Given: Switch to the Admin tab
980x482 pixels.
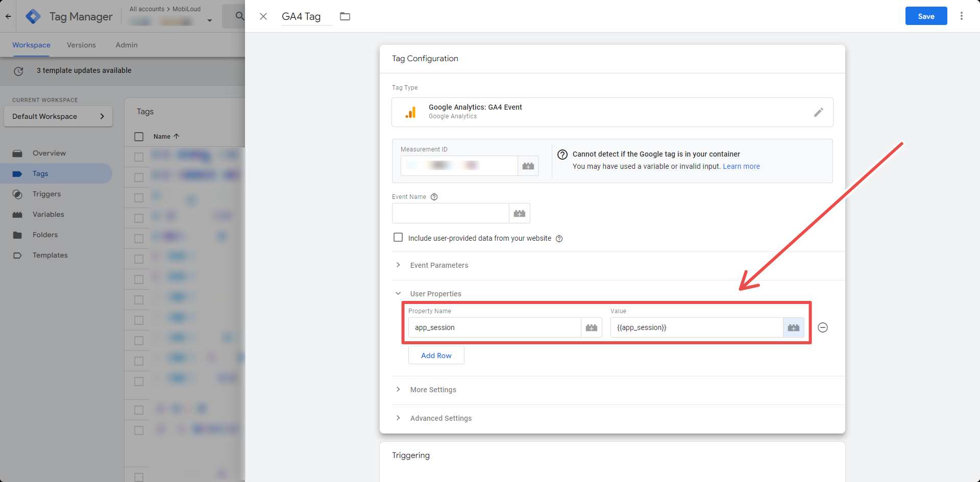Looking at the screenshot, I should point(127,45).
